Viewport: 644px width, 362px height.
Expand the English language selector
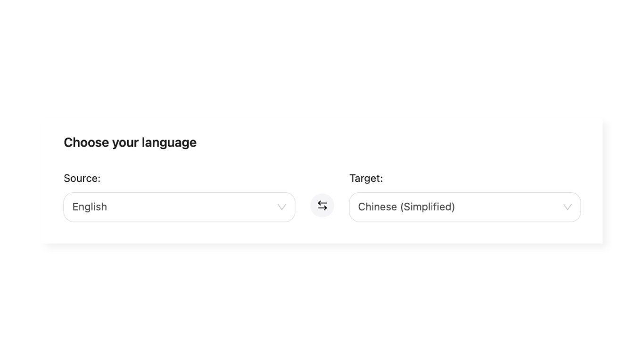[x=179, y=207]
